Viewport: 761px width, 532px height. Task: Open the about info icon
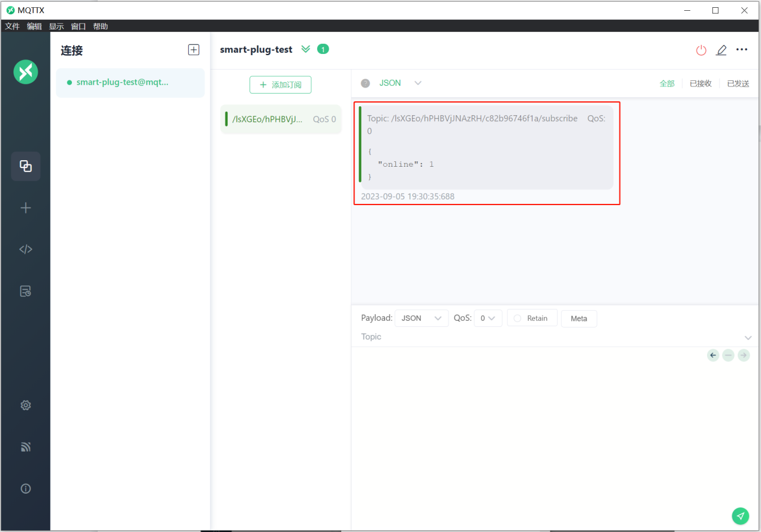click(26, 489)
